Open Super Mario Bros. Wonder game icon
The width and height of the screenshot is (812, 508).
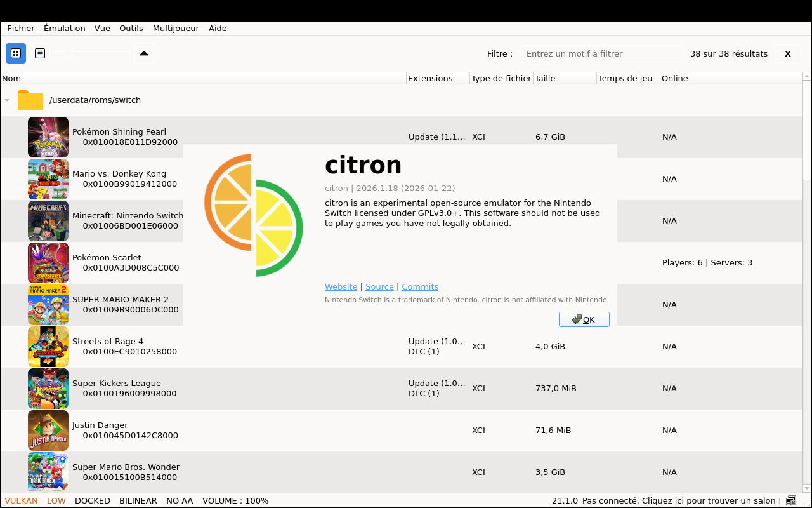[48, 472]
